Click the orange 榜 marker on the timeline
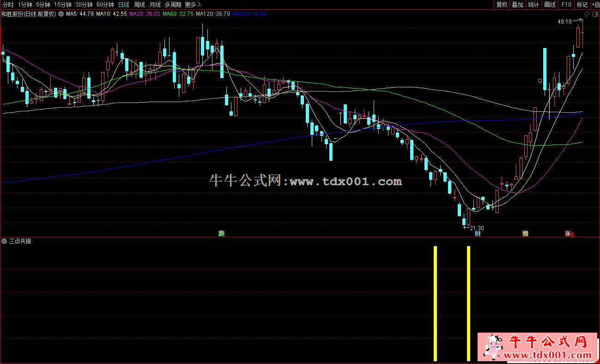Viewport: 600px width, 364px height. click(x=525, y=234)
